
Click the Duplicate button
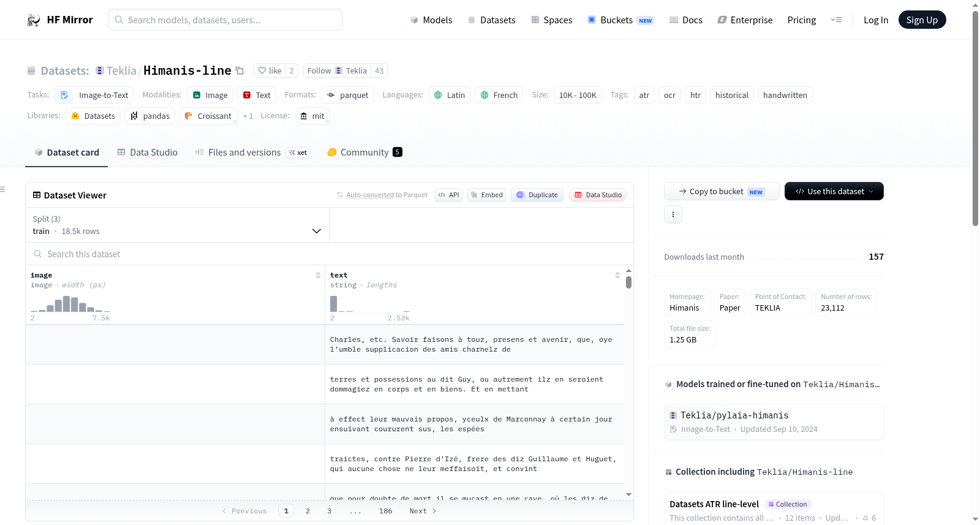click(x=537, y=195)
